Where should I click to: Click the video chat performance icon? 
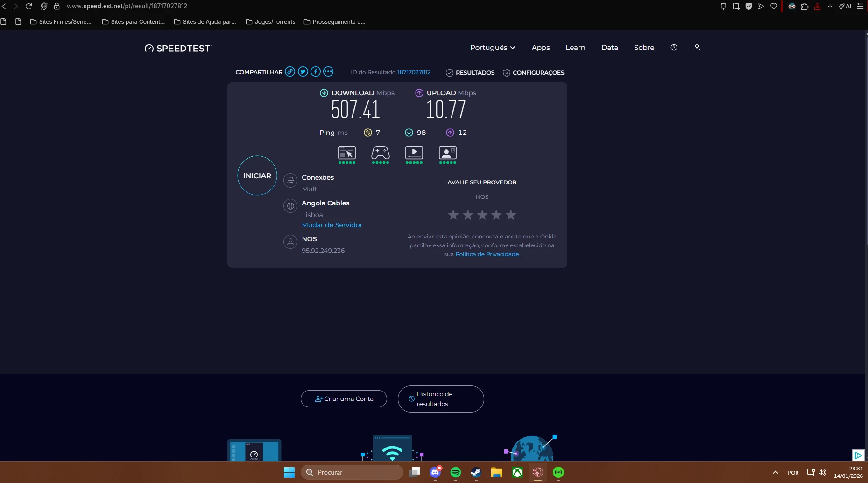pyautogui.click(x=447, y=153)
